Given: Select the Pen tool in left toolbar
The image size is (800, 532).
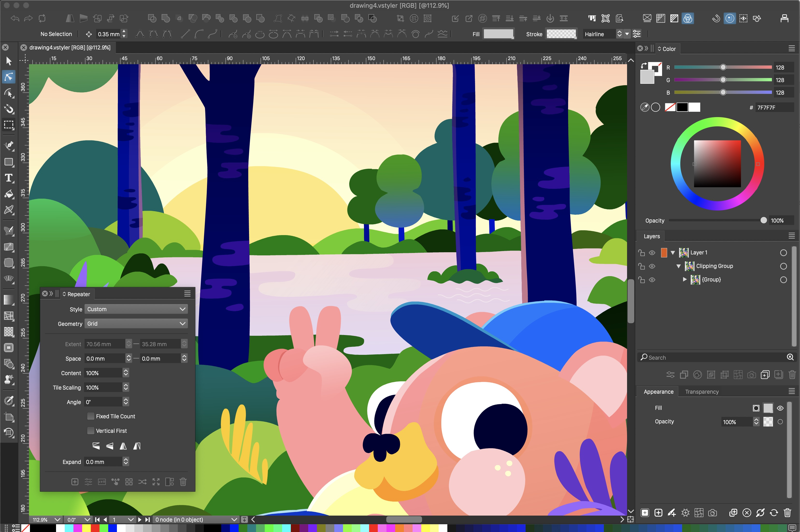Looking at the screenshot, I should pos(9,146).
